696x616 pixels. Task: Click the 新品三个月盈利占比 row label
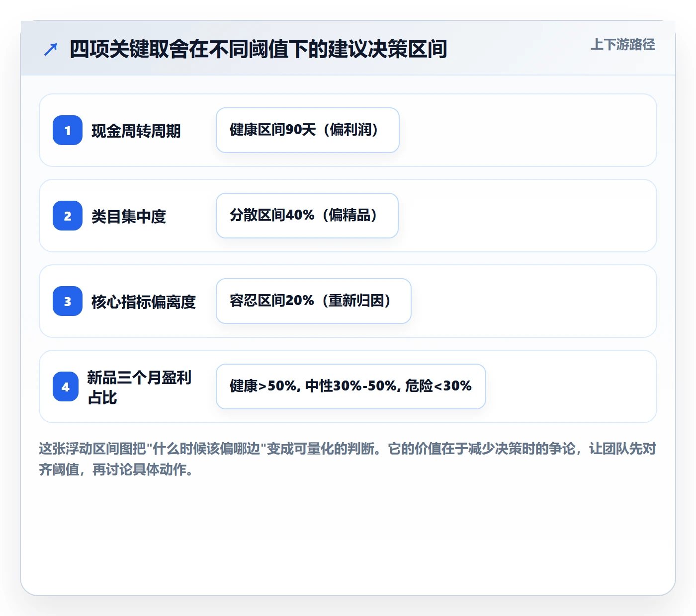coord(140,387)
